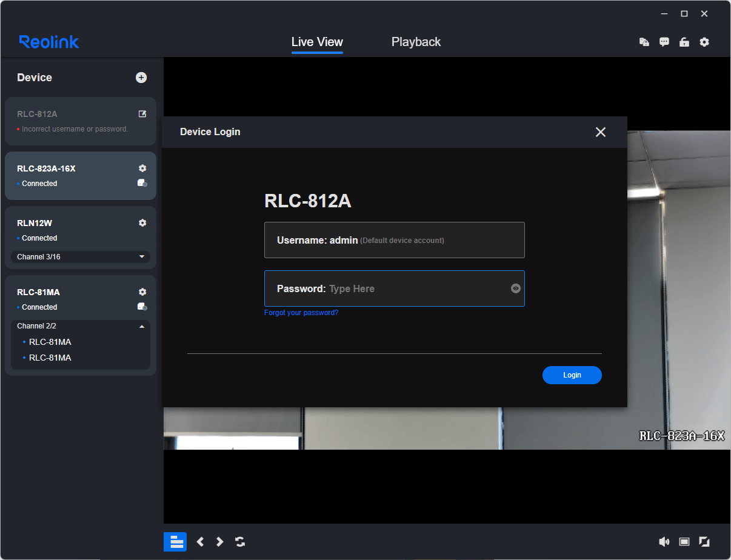
Task: Click the storage status icon for RLC-823A-16X
Action: (x=142, y=183)
